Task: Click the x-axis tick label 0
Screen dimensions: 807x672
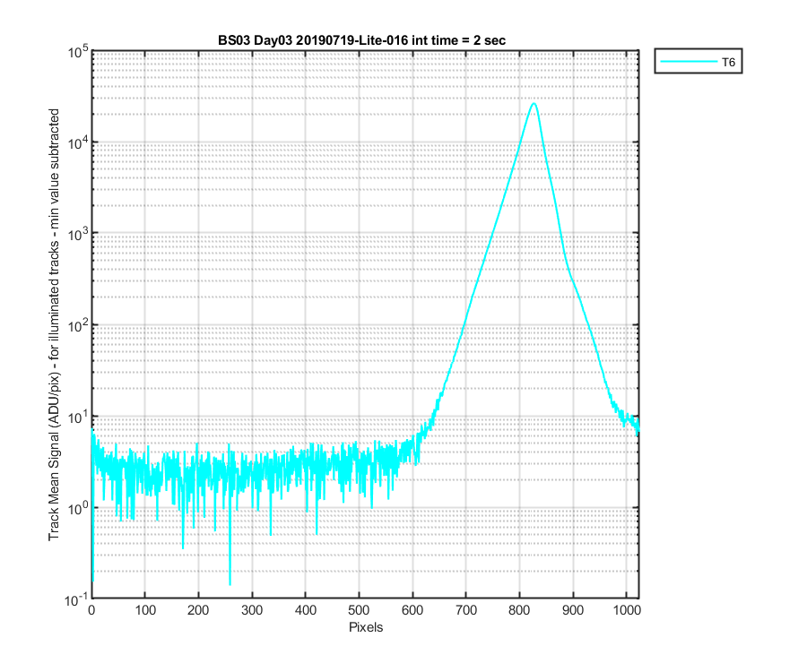Action: click(x=91, y=610)
